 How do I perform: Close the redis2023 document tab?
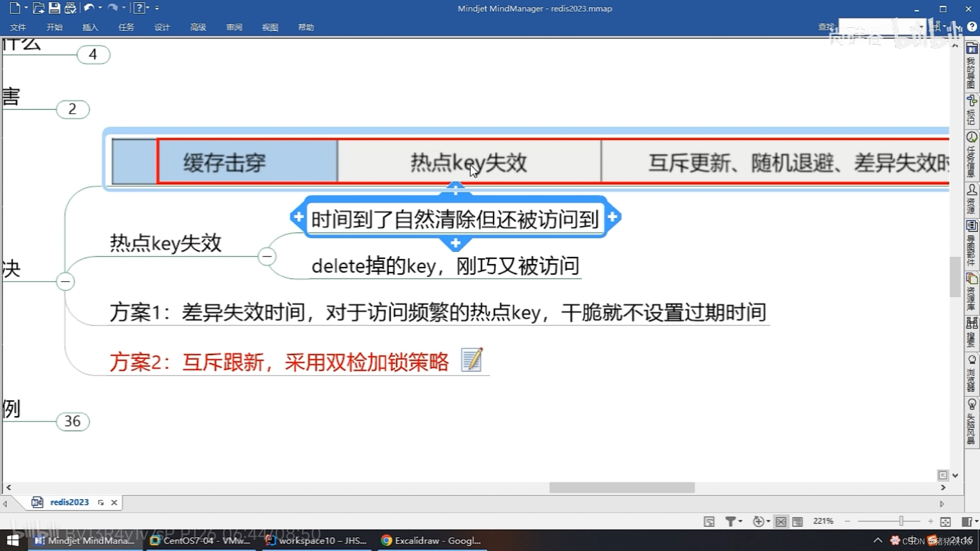114,503
